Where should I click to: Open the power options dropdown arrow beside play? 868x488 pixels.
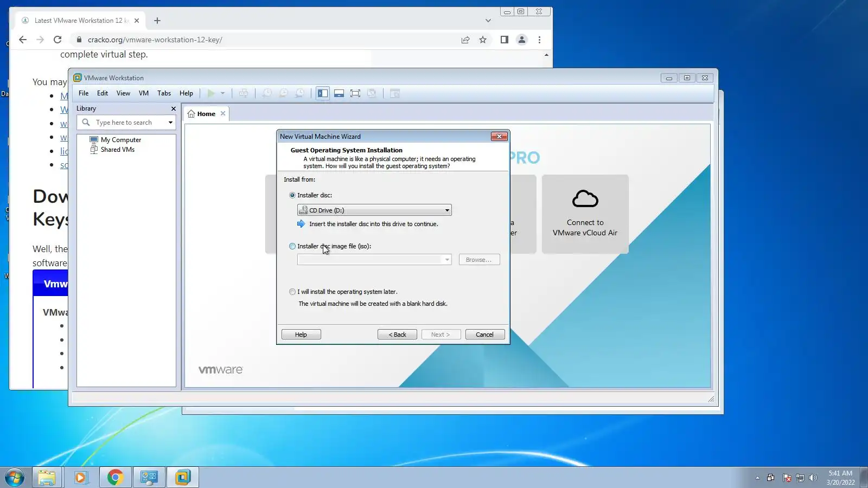(x=222, y=93)
